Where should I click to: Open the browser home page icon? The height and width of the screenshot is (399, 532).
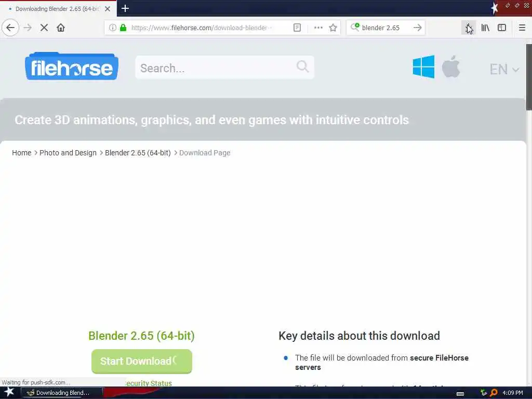pos(61,28)
